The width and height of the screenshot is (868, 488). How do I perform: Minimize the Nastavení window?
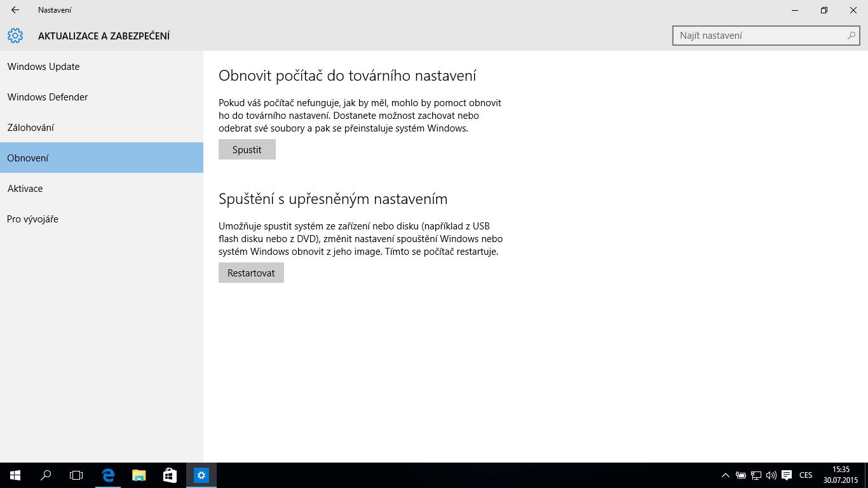click(795, 10)
